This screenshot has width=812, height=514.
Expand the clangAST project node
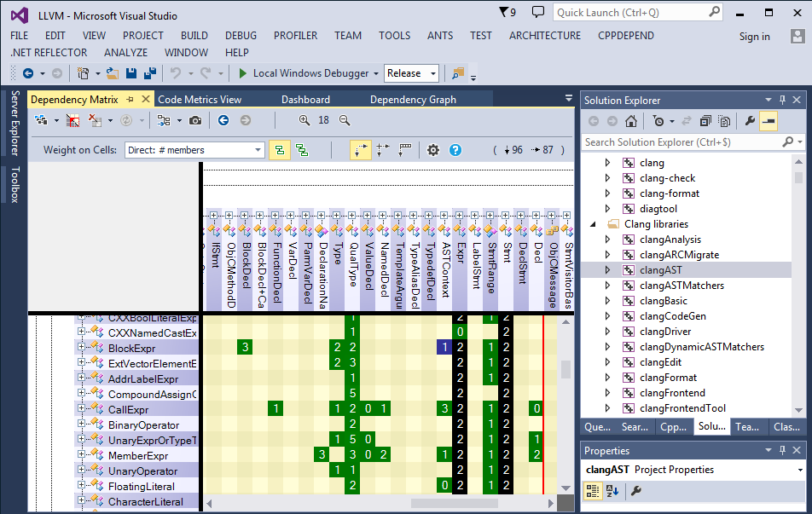click(x=607, y=269)
